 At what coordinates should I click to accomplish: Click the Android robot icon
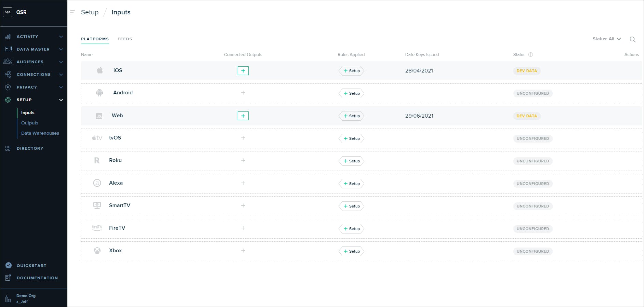coord(100,93)
